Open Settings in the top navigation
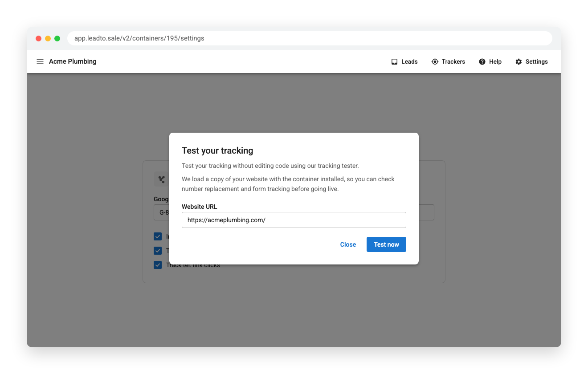 click(x=531, y=61)
